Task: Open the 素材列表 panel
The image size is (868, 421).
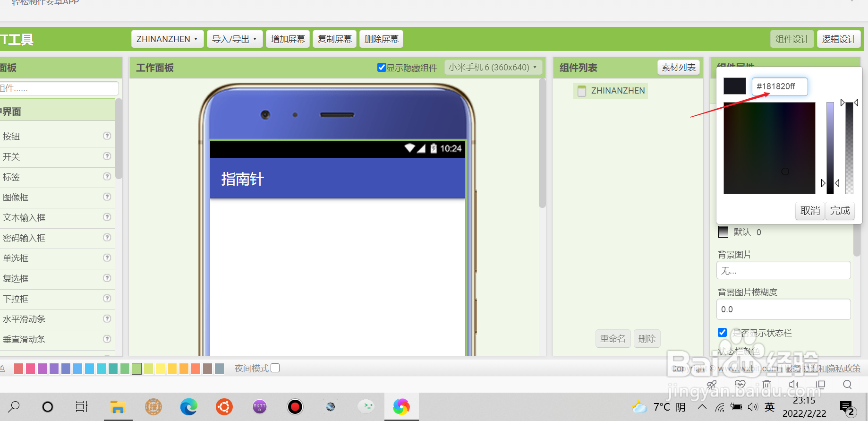Action: click(678, 68)
